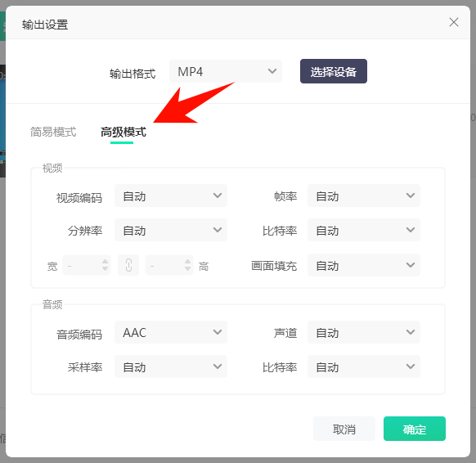Screen dimensions: 476x463
Task: Decrease height using the down stepper arrow
Action: pyautogui.click(x=187, y=269)
